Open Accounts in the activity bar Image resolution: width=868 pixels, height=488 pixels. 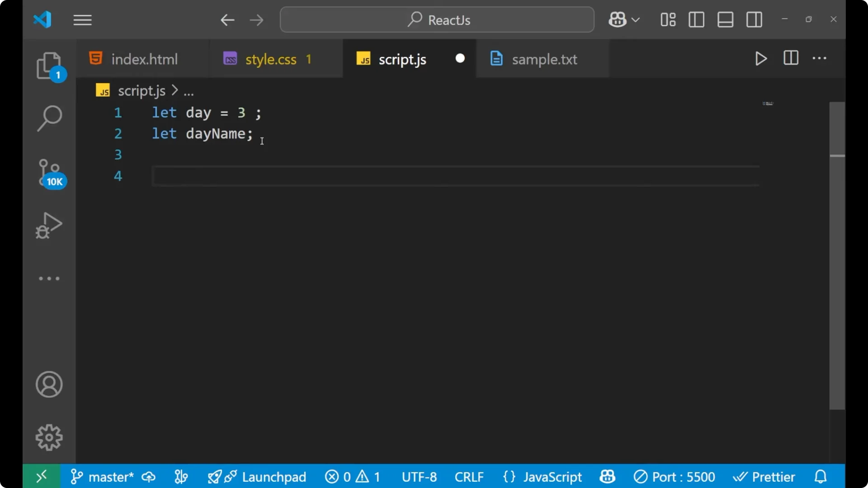[x=49, y=385]
